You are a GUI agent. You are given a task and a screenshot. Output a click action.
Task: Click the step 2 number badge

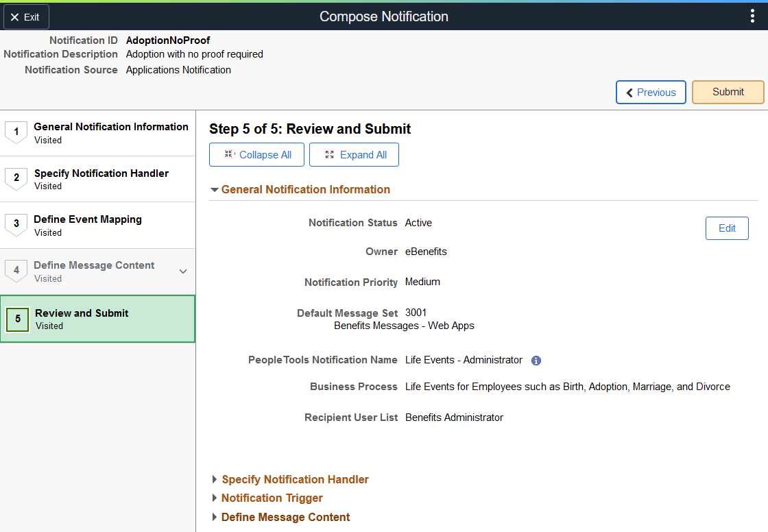click(16, 178)
